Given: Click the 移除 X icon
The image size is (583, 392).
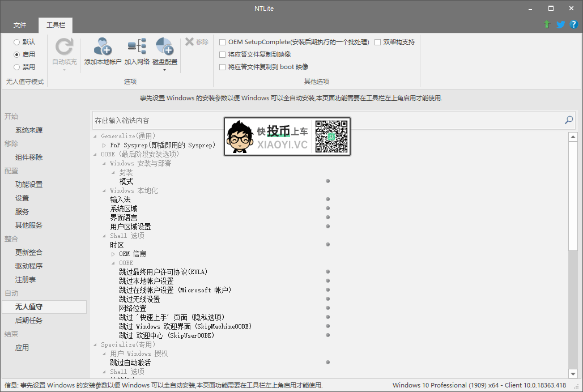Looking at the screenshot, I should (x=190, y=42).
